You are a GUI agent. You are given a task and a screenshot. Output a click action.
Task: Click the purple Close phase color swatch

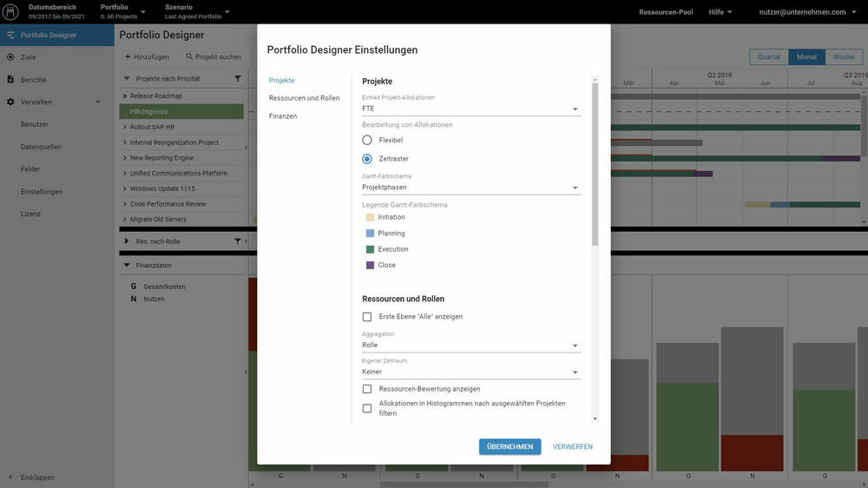[370, 265]
